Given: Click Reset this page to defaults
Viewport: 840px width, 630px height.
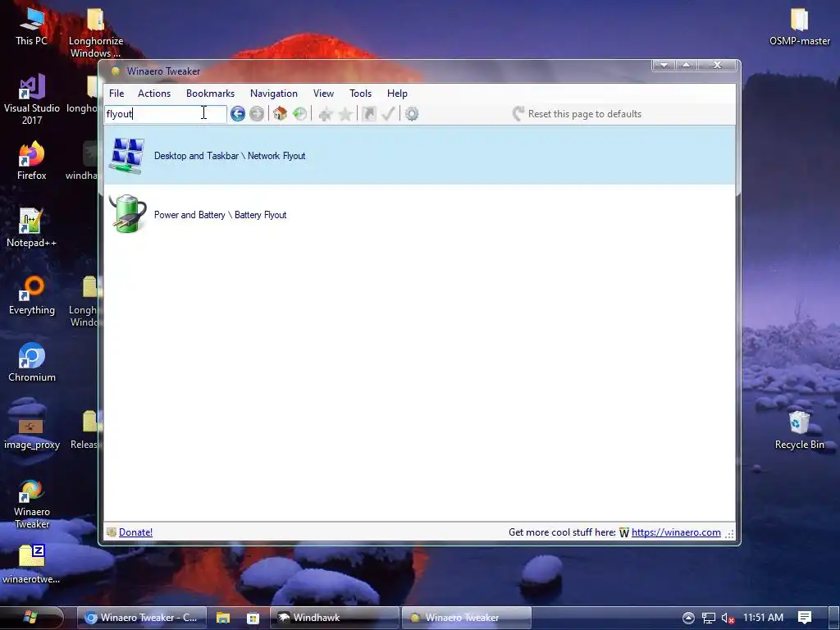Looking at the screenshot, I should click(x=577, y=113).
